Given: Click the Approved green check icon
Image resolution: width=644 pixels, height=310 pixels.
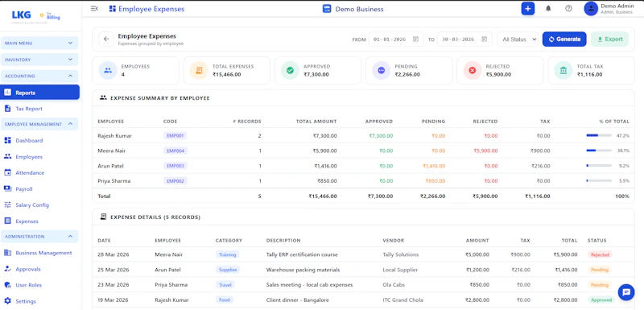Looking at the screenshot, I should (290, 70).
